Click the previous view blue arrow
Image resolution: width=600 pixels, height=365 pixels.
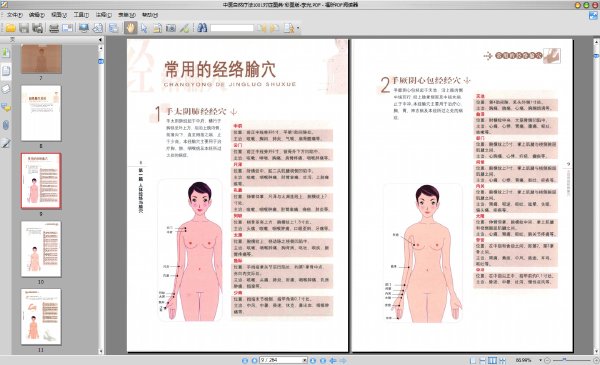(333, 360)
